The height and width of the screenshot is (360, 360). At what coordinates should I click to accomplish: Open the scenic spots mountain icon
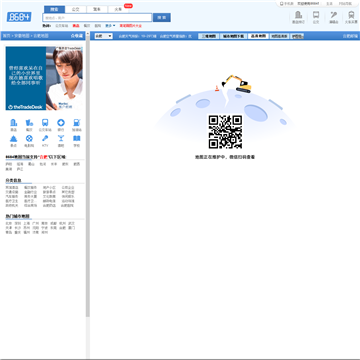point(13,138)
